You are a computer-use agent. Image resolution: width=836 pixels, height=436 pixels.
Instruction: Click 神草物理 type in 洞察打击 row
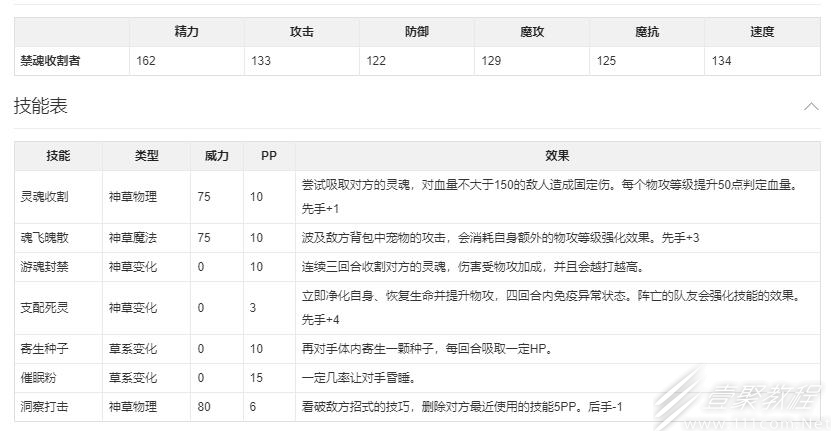(133, 407)
